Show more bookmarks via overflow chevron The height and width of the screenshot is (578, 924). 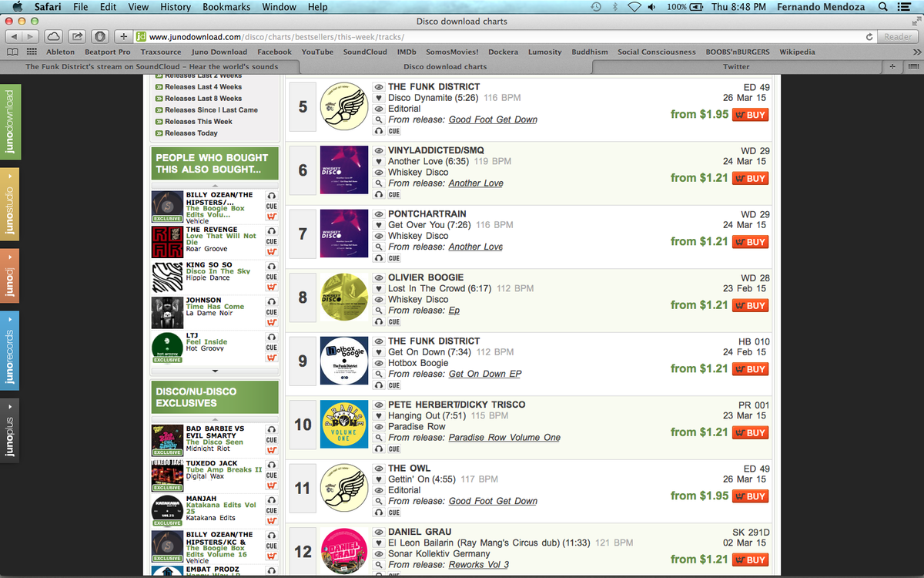point(916,52)
